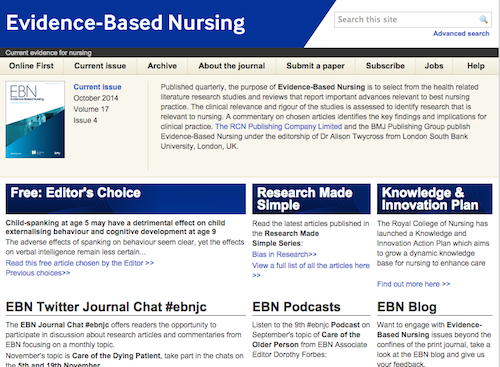Open the Help menu item
Image resolution: width=500 pixels, height=367 pixels.
(x=476, y=66)
